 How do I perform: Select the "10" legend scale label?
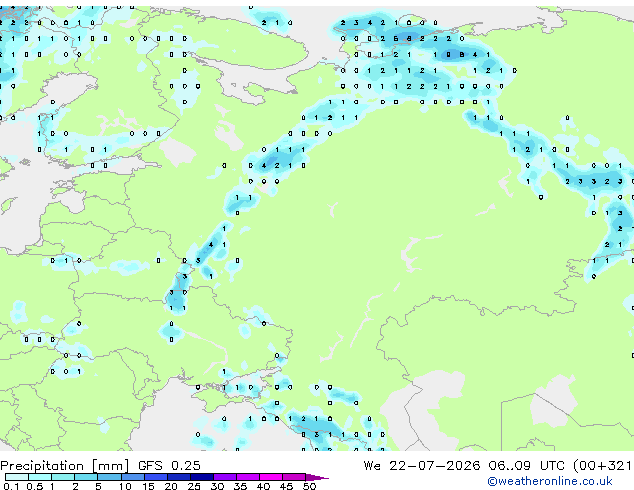click(x=125, y=486)
